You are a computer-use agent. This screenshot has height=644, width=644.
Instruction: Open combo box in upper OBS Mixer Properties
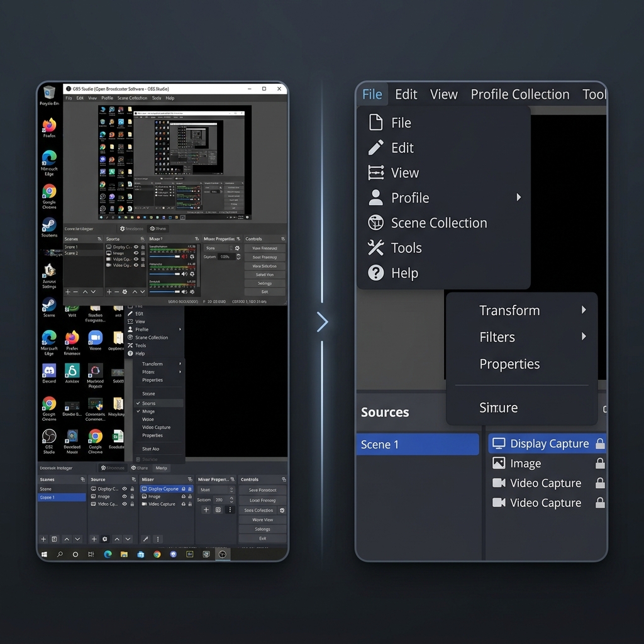(219, 248)
